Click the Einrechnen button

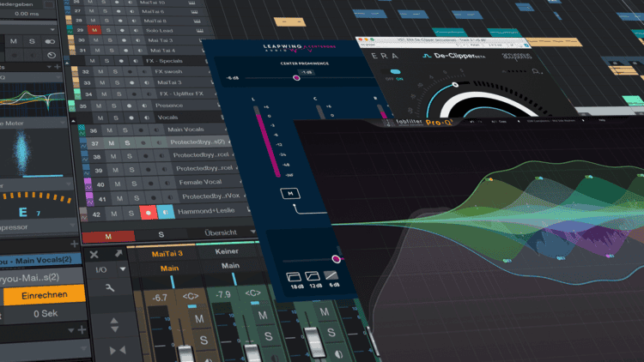click(45, 295)
